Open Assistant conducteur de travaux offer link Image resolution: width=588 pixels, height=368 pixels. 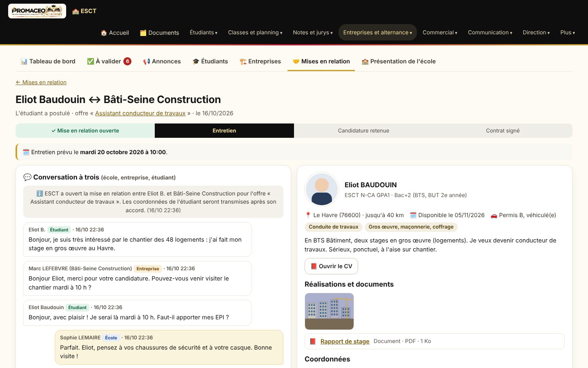140,113
